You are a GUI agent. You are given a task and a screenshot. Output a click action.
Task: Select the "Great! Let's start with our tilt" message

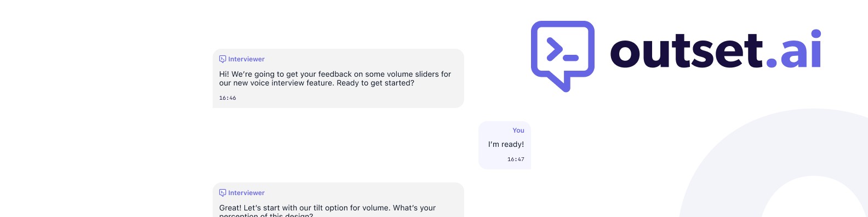pos(327,211)
